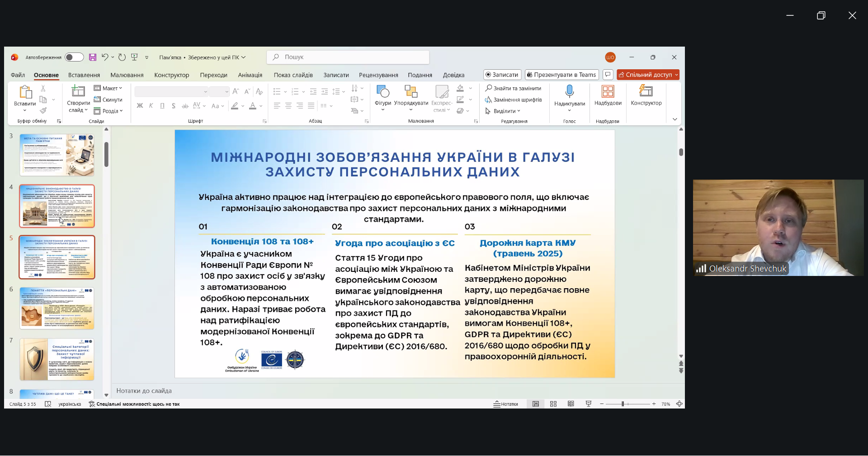Switch to the Малювання ribbon tab
The width and height of the screenshot is (868, 456).
pyautogui.click(x=127, y=75)
